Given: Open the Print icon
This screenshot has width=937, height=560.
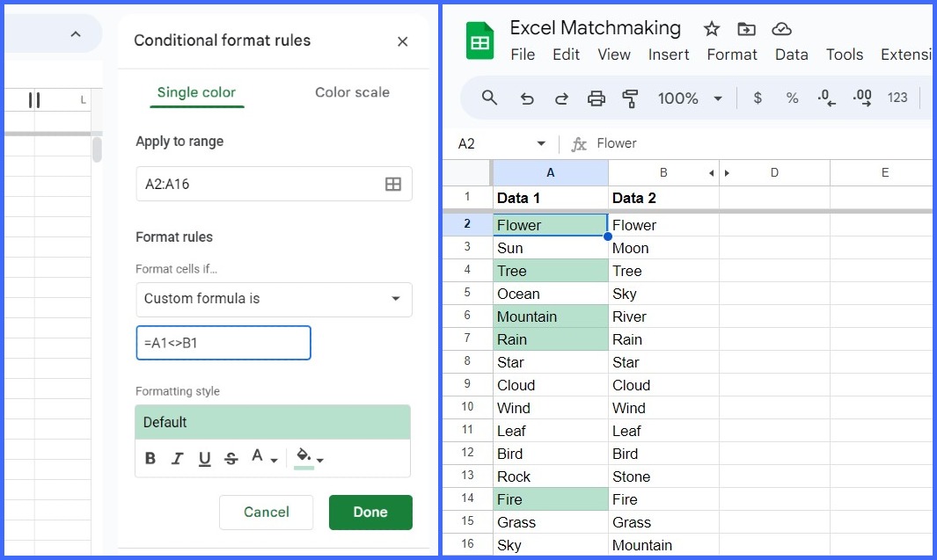Looking at the screenshot, I should (597, 98).
